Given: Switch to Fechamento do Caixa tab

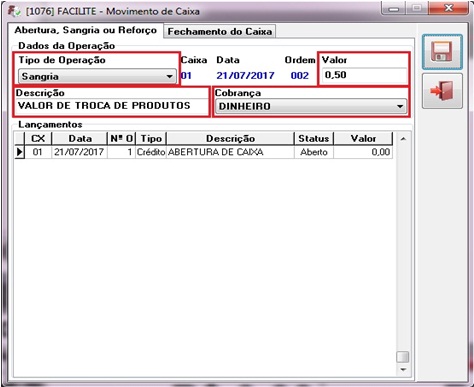Looking at the screenshot, I should click(x=220, y=31).
